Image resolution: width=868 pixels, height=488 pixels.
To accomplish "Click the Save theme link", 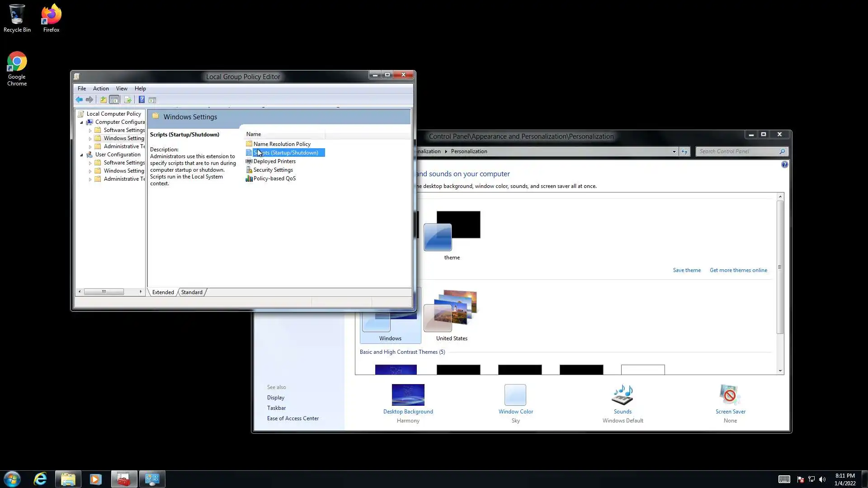I will (x=686, y=270).
